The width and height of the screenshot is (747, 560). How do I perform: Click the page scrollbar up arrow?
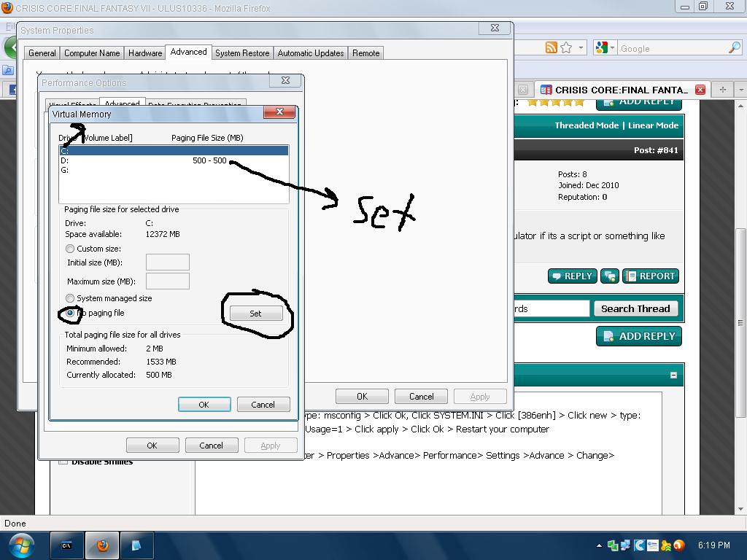click(740, 105)
